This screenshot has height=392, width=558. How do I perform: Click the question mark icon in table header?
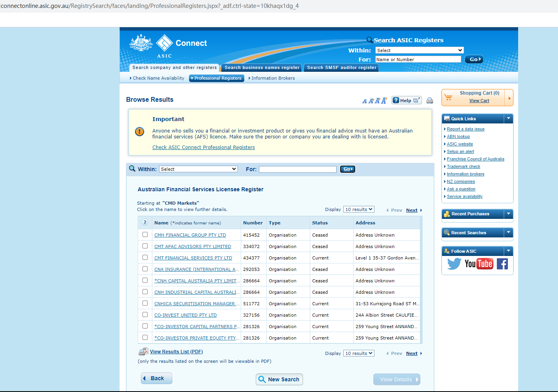tap(145, 222)
